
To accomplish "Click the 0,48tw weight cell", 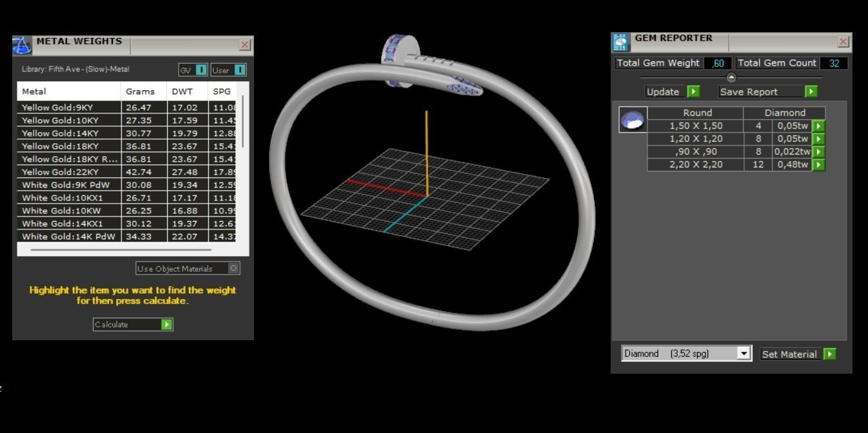I will [792, 165].
